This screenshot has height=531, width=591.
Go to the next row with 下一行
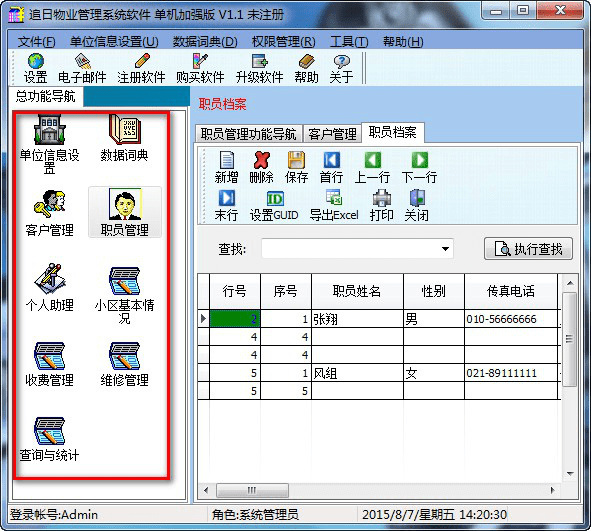419,167
